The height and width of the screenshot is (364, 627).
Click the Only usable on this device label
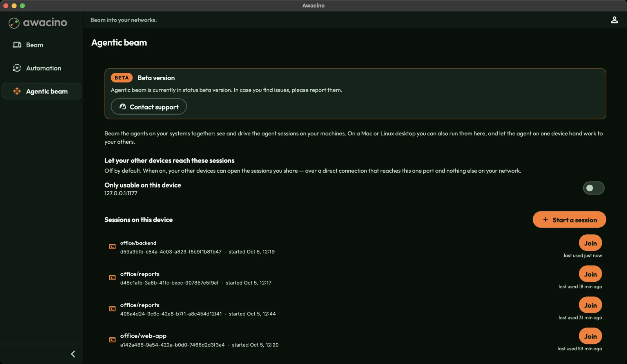click(143, 185)
